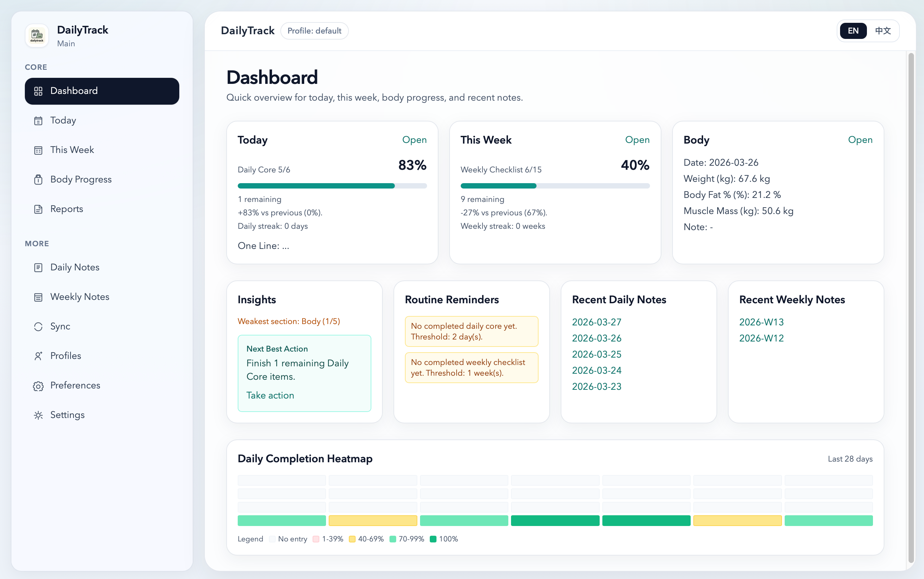Image resolution: width=924 pixels, height=579 pixels.
Task: Select Daily Notes in the sidebar
Action: [x=74, y=267]
